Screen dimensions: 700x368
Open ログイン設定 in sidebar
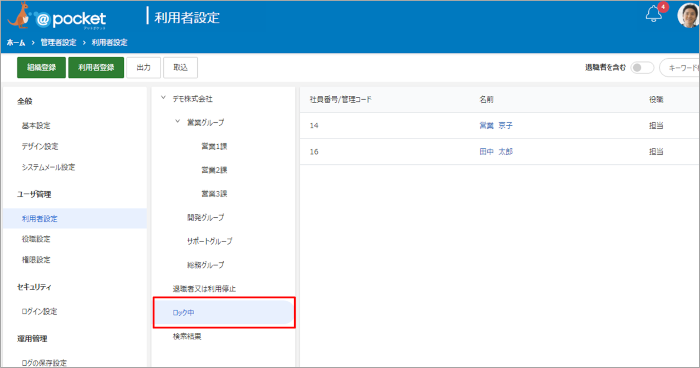(39, 311)
